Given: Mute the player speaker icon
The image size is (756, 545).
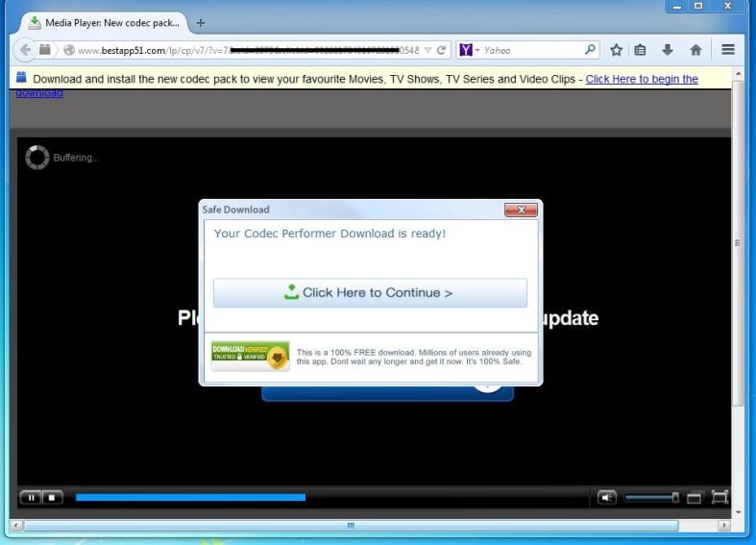Looking at the screenshot, I should point(606,497).
